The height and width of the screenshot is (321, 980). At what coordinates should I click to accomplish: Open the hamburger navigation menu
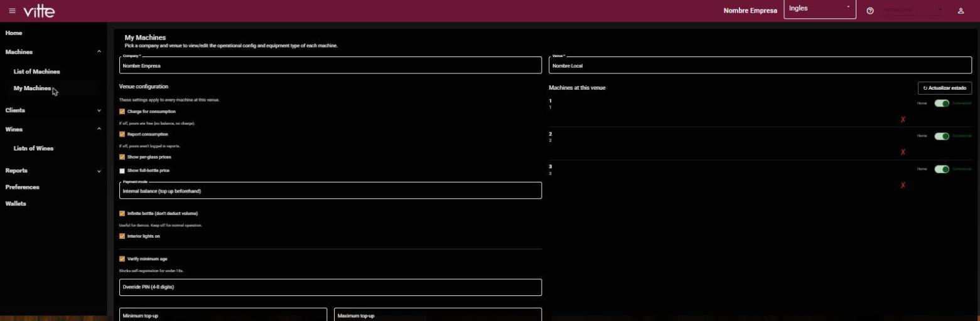12,11
